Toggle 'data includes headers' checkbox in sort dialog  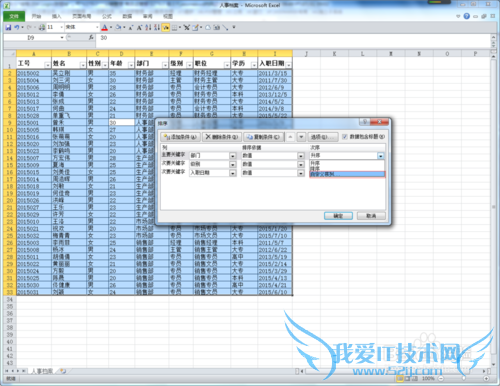point(345,137)
